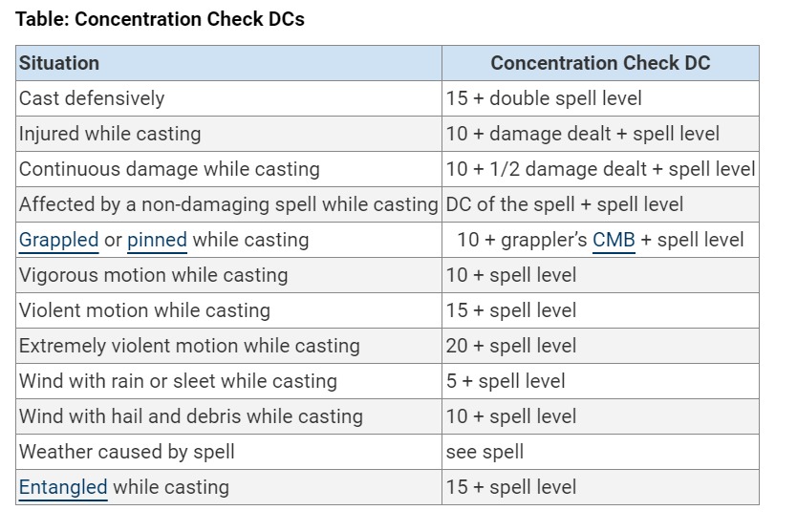Click the Injured while casting row label
797x532 pixels.
pyautogui.click(x=110, y=134)
